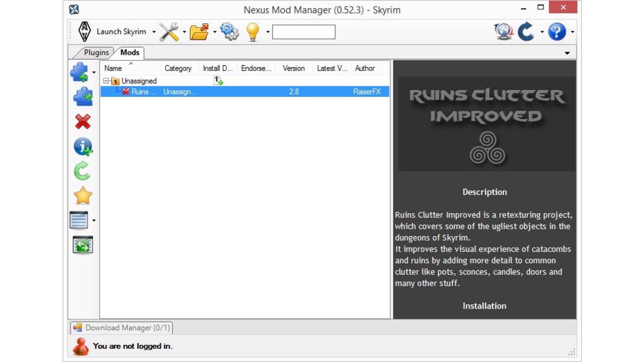Screen dimensions: 644x362
Task: Click the toolbar text input field
Action: pyautogui.click(x=304, y=32)
